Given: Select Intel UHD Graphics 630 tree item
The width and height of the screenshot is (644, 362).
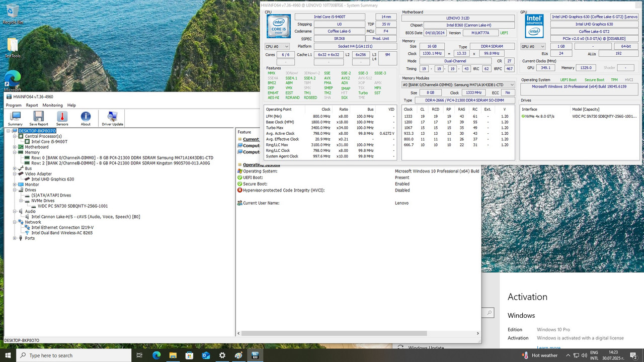Looking at the screenshot, I should tap(52, 179).
